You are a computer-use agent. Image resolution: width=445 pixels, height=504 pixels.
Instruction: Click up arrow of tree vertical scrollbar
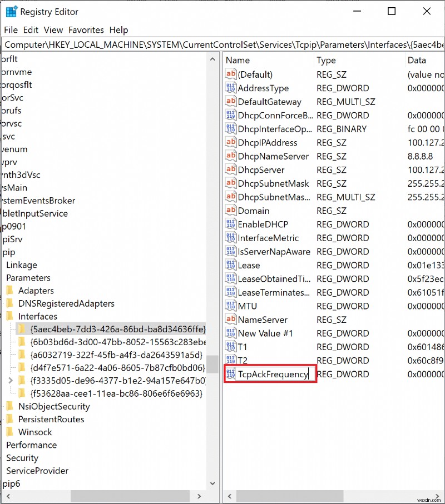(212, 59)
